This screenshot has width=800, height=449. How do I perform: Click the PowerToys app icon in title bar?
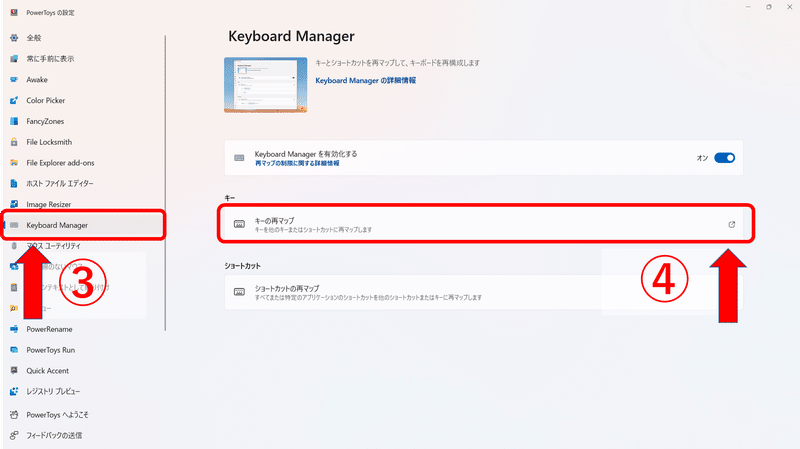coord(14,12)
